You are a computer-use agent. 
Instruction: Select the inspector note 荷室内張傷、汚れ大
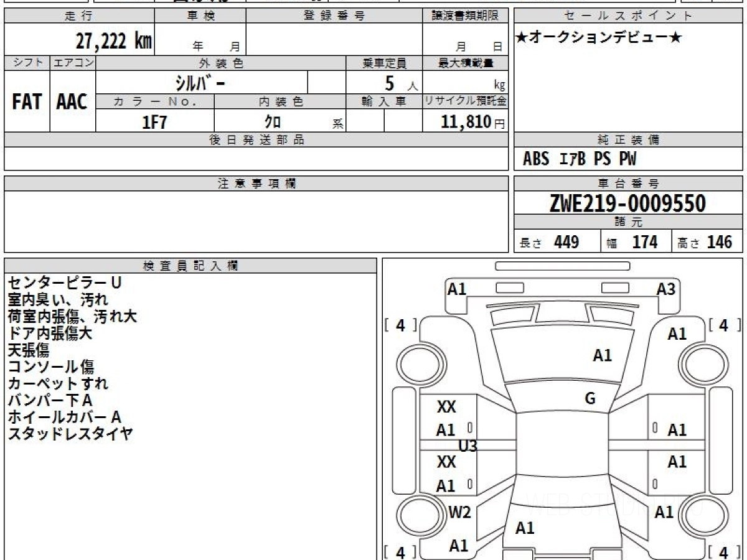[x=72, y=316]
